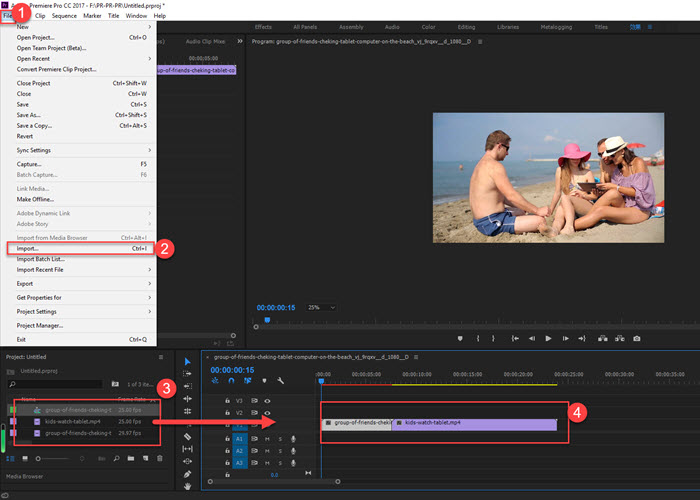The width and height of the screenshot is (700, 500).
Task: Click Mark In button
Action: click(478, 338)
